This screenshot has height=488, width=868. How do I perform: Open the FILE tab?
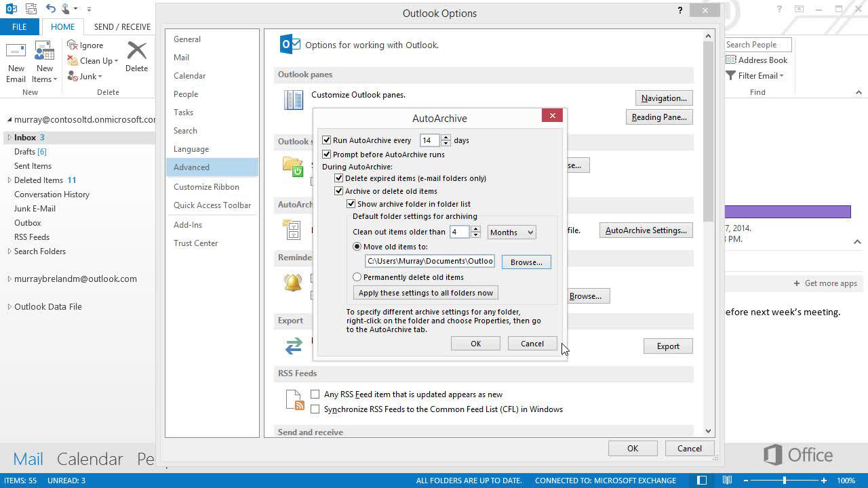(20, 26)
